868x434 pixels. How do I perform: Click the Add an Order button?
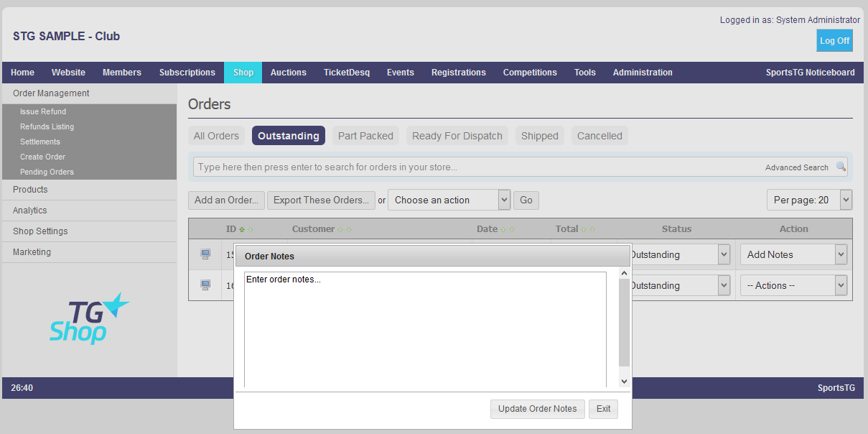(227, 200)
